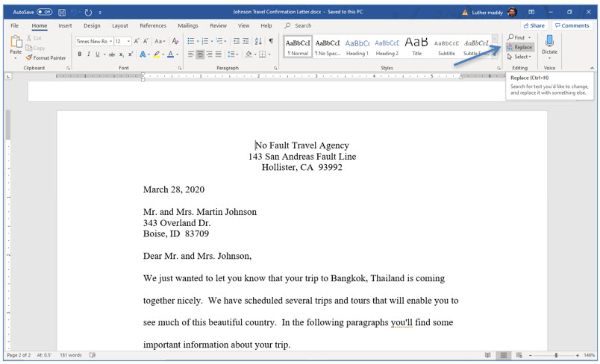Apply the font color button
The width and height of the screenshot is (600, 364).
point(171,54)
